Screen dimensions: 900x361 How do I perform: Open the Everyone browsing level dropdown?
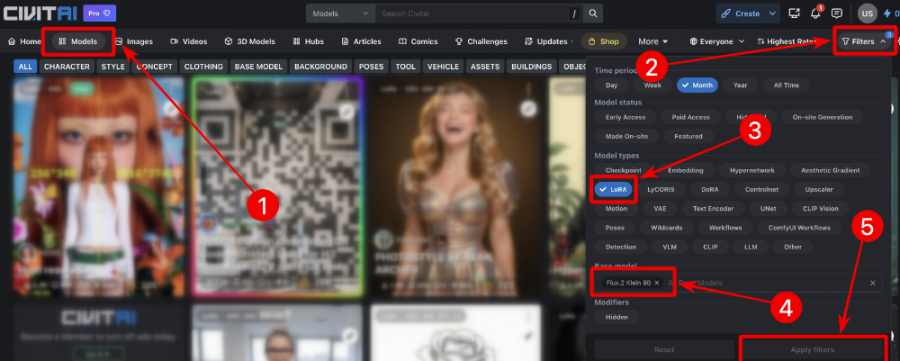pyautogui.click(x=717, y=41)
